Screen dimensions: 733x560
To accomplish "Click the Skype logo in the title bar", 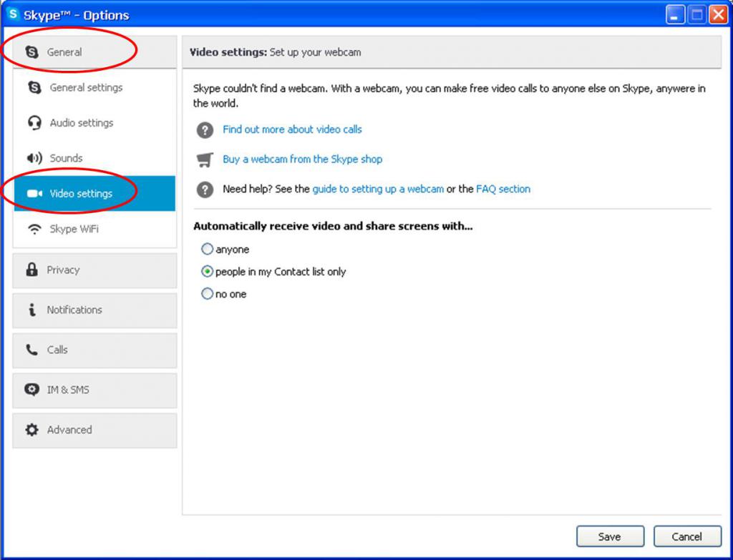I will click(x=12, y=14).
